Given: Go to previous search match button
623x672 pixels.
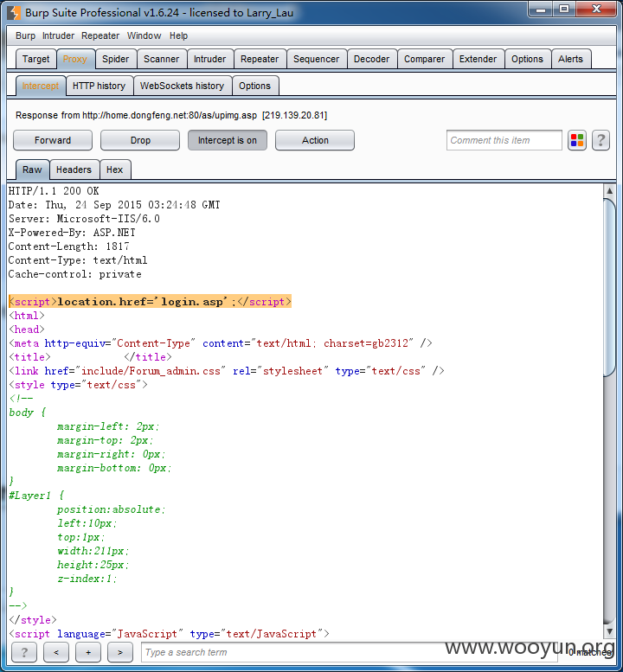Looking at the screenshot, I should click(56, 652).
